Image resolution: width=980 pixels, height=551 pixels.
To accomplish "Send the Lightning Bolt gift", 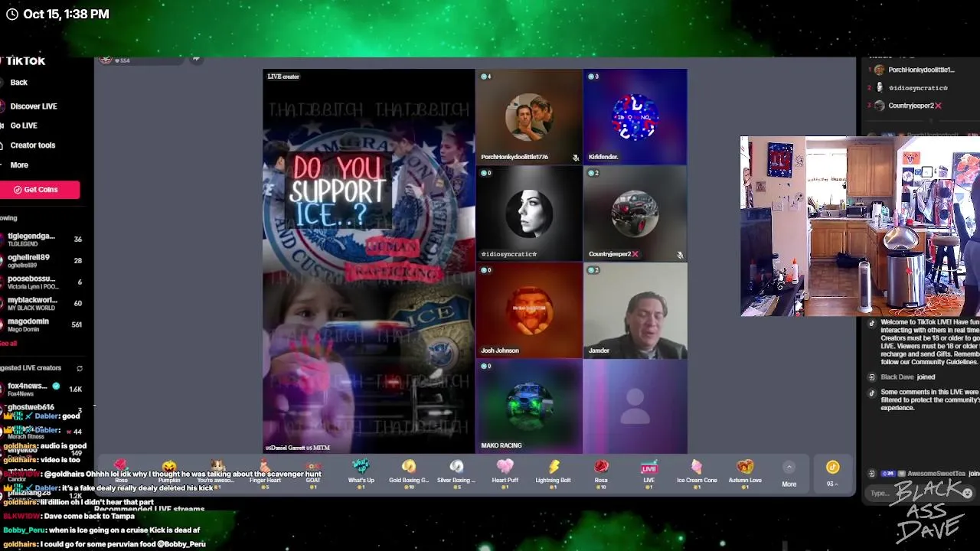I will pyautogui.click(x=553, y=473).
